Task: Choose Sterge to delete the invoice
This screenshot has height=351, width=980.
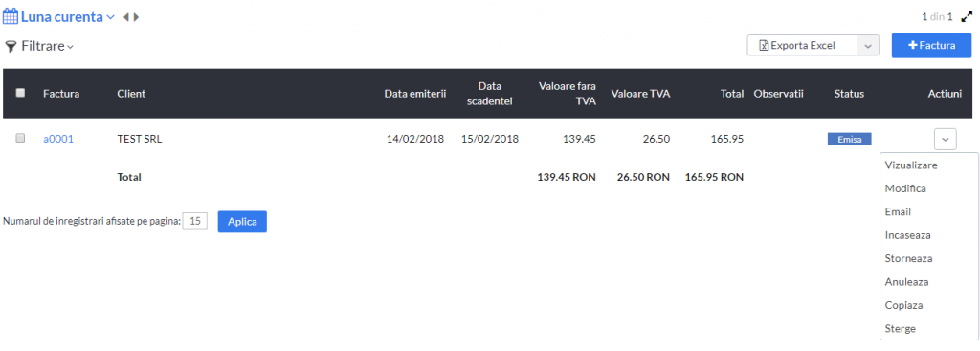Action: [x=901, y=328]
